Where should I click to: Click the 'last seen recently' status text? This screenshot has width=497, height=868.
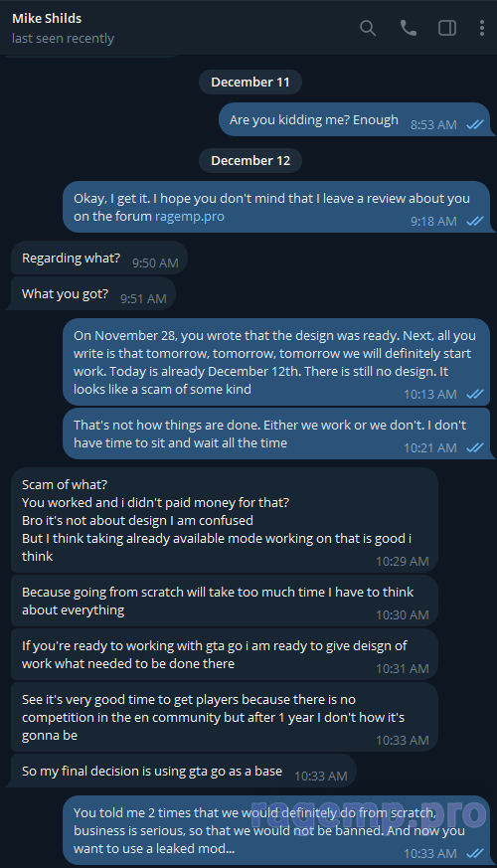click(63, 39)
